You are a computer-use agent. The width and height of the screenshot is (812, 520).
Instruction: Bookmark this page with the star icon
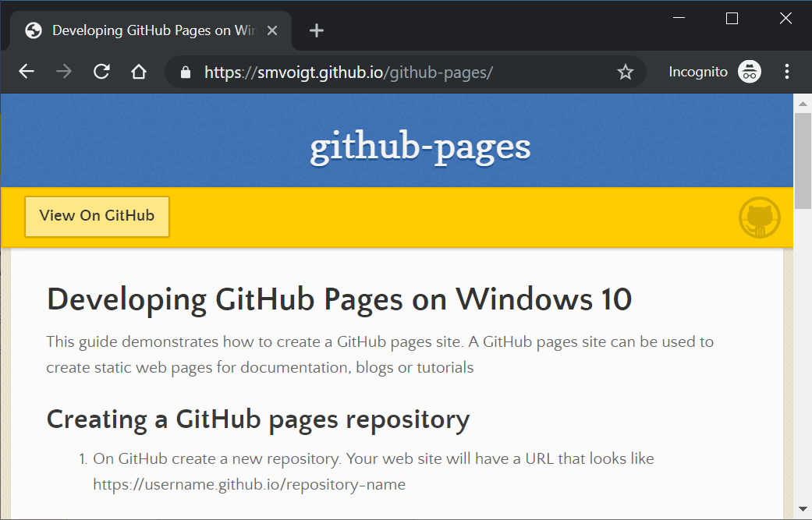(625, 71)
